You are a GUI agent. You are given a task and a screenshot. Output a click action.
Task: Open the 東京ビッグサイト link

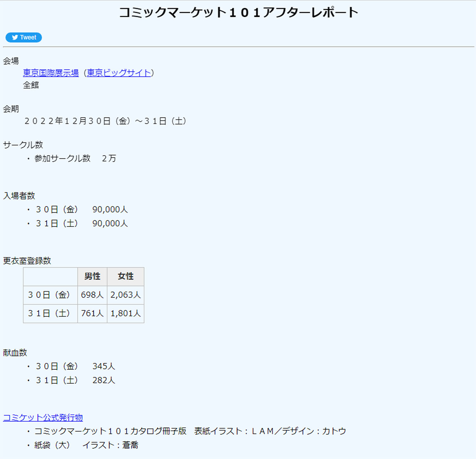tap(119, 73)
